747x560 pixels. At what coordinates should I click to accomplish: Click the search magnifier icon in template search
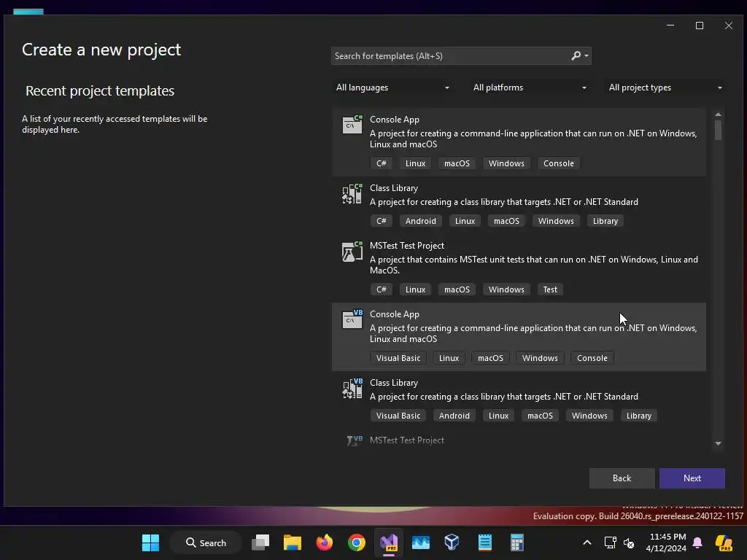pyautogui.click(x=576, y=55)
